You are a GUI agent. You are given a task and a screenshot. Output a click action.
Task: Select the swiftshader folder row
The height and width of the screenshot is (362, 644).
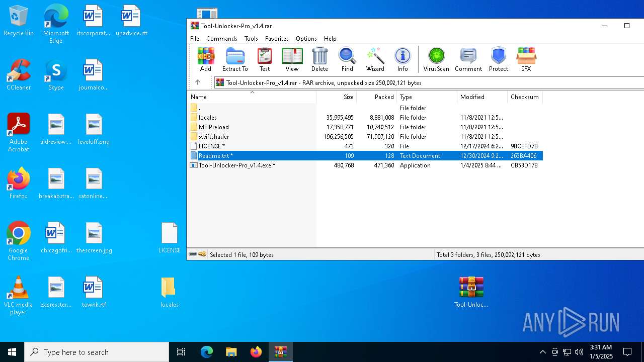(x=365, y=137)
